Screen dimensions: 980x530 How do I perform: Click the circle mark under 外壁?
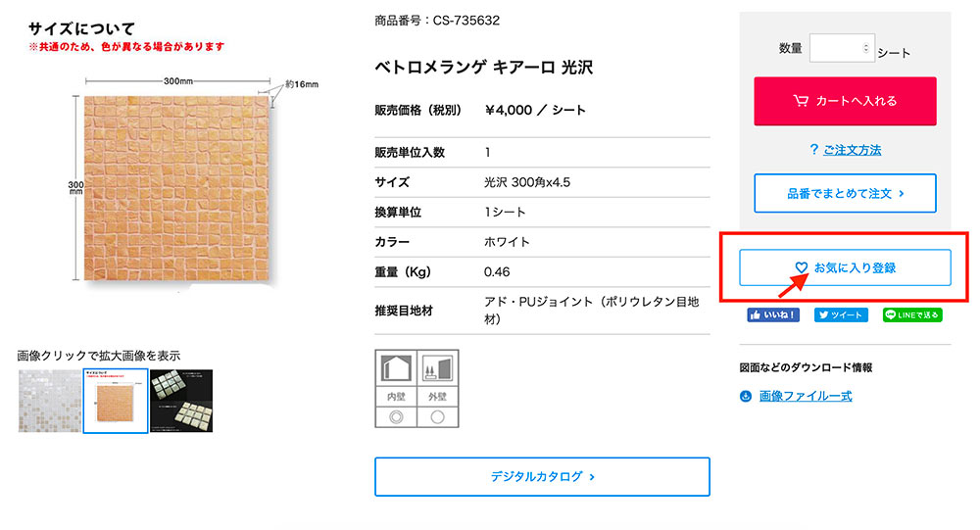(437, 415)
